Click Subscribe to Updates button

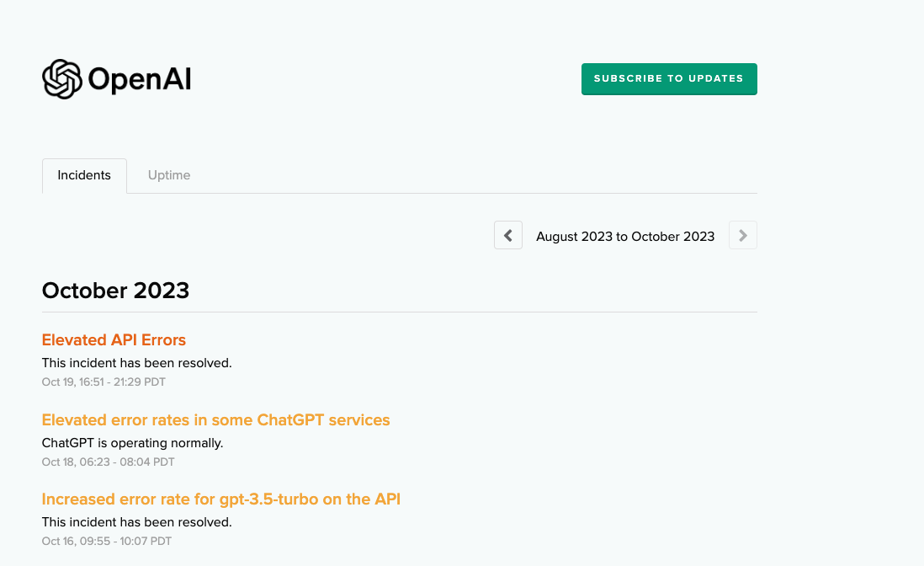(669, 79)
